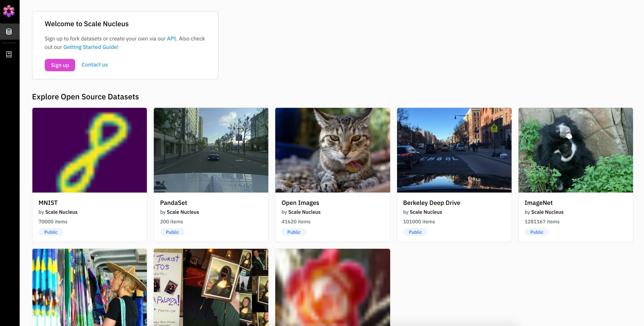This screenshot has width=644, height=326.
Task: Click the Public badge on PandaSet card
Action: click(x=172, y=232)
